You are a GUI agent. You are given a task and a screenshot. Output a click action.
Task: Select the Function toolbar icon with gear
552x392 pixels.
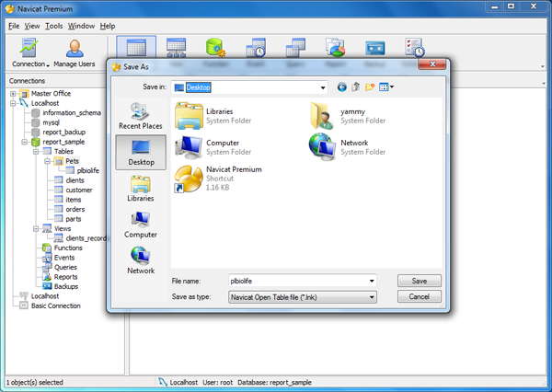point(215,47)
